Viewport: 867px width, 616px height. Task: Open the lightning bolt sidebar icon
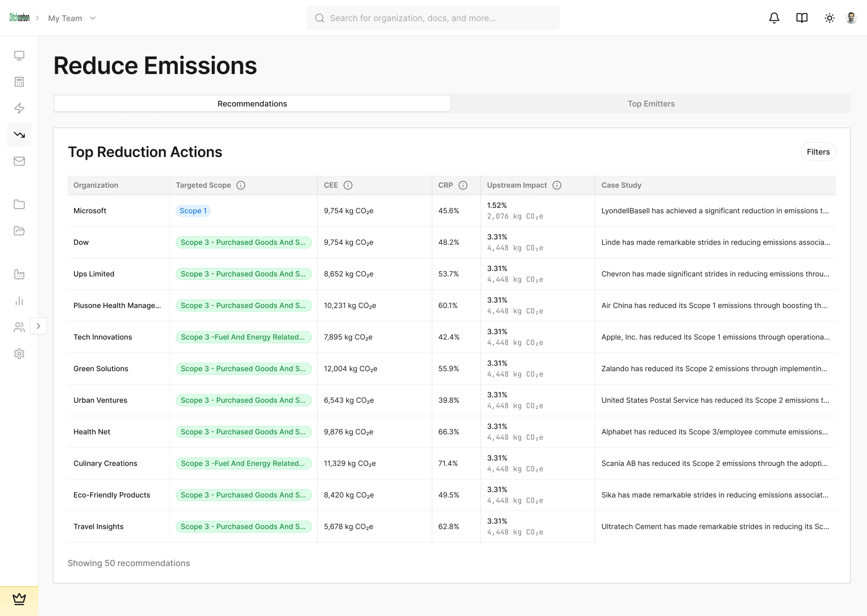(x=19, y=108)
